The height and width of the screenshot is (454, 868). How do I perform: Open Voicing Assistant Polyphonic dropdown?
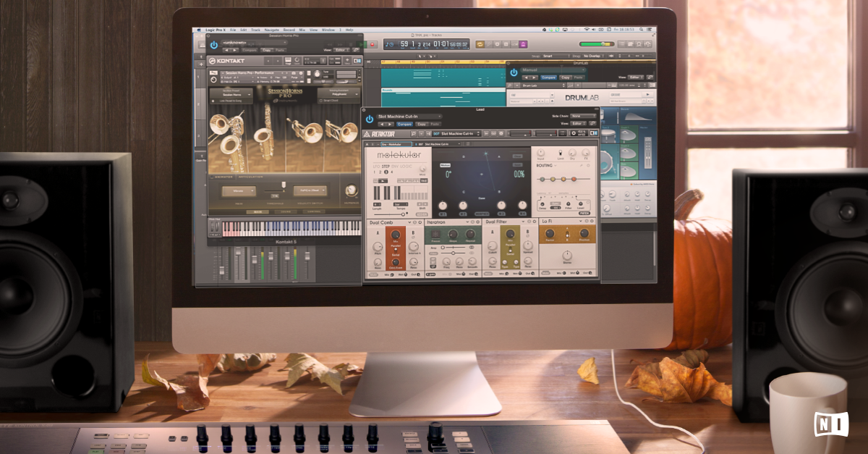339,93
